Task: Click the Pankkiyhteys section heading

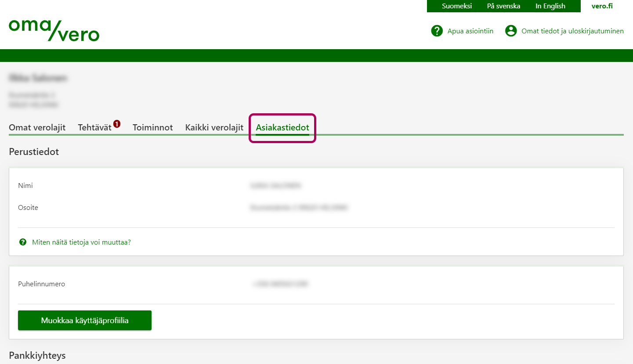Action: pyautogui.click(x=37, y=355)
